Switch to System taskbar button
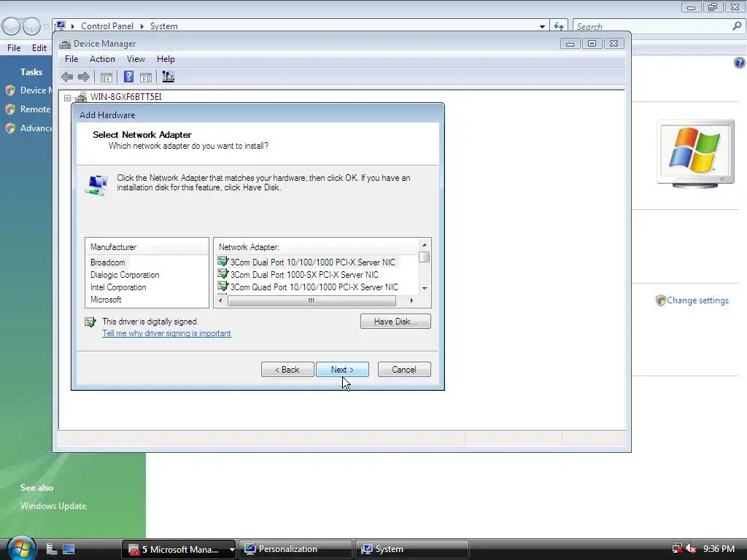The image size is (747, 560). [412, 549]
